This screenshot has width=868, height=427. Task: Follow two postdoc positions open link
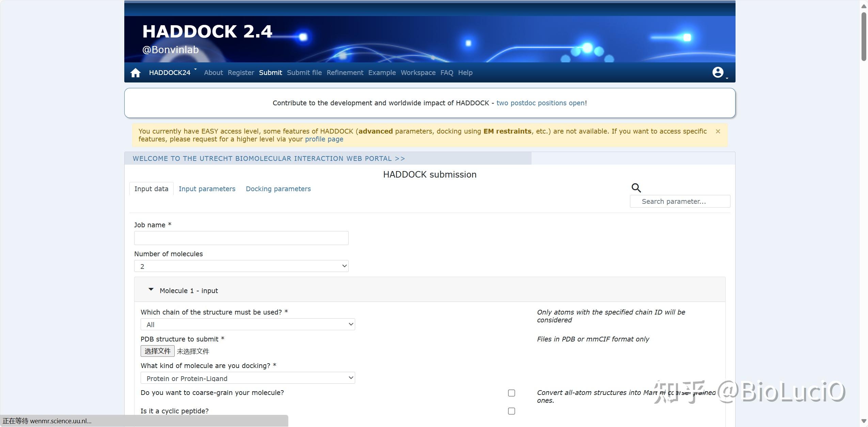click(x=540, y=103)
